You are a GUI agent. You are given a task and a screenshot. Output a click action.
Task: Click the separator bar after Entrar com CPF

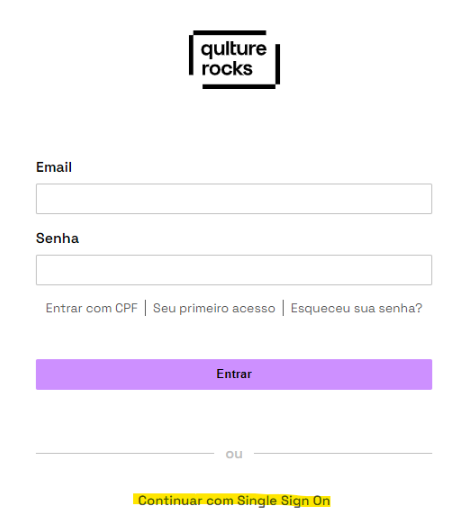145,308
